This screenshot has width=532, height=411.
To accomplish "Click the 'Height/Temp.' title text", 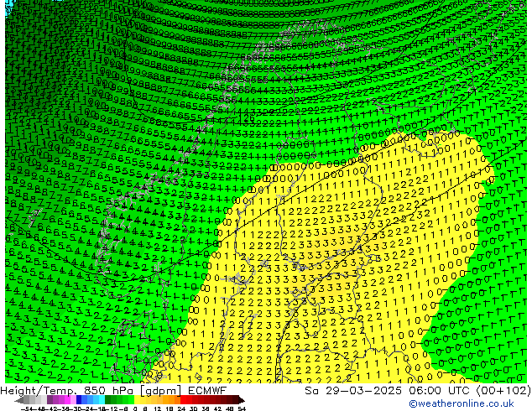I will 38,391.
